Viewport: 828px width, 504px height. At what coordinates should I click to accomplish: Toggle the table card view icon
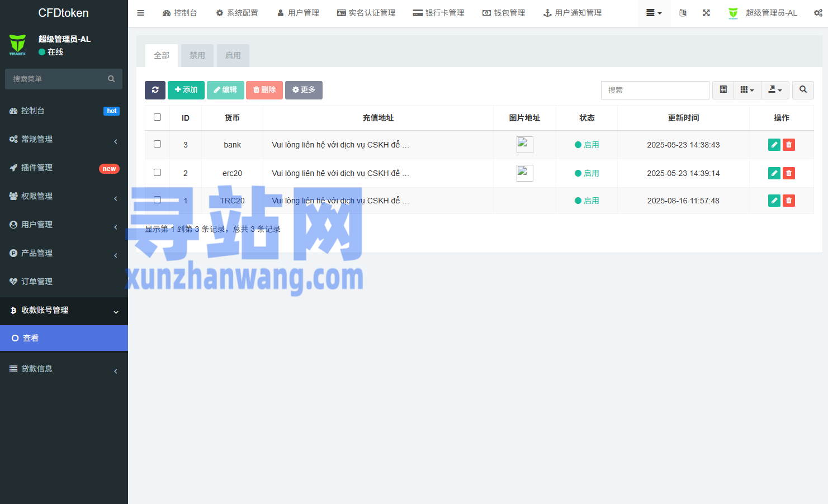[723, 90]
